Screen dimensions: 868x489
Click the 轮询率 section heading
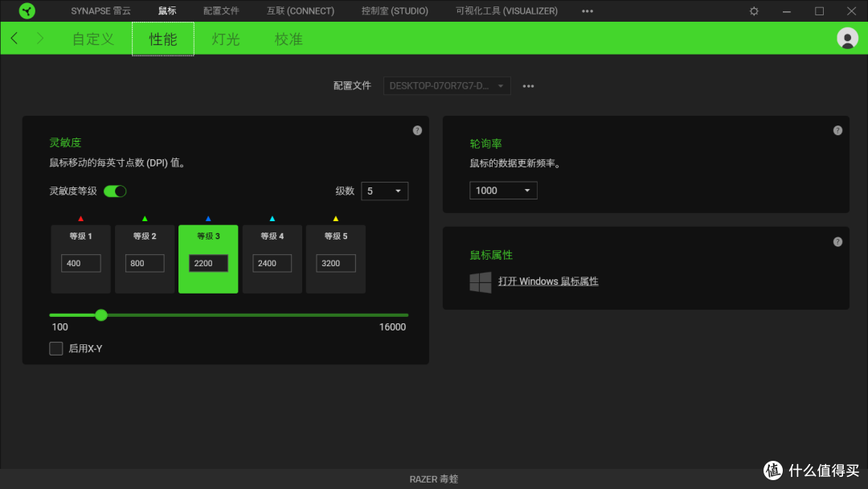(485, 143)
